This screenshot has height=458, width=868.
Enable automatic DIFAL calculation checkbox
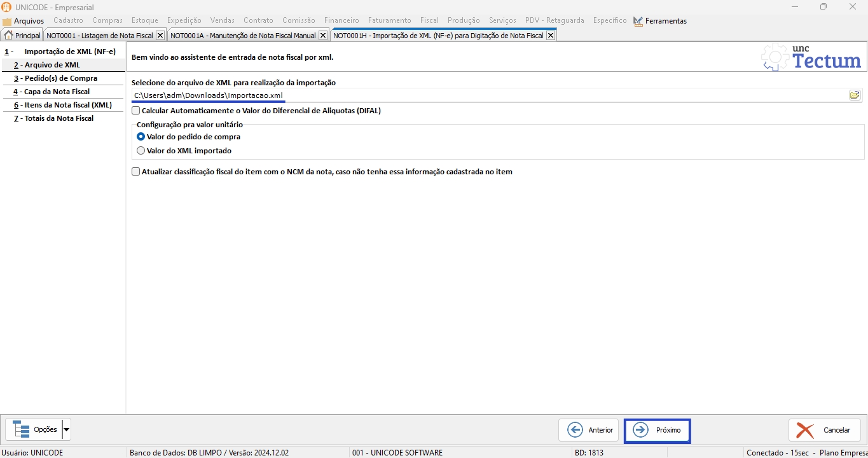136,111
